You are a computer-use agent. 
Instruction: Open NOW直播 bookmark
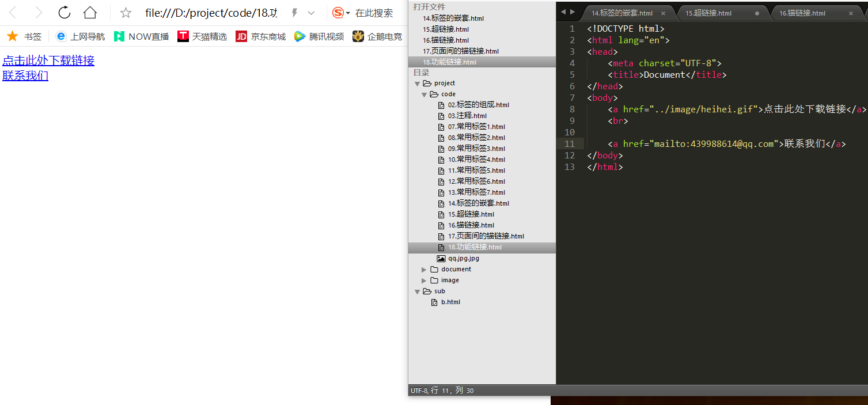click(x=141, y=36)
